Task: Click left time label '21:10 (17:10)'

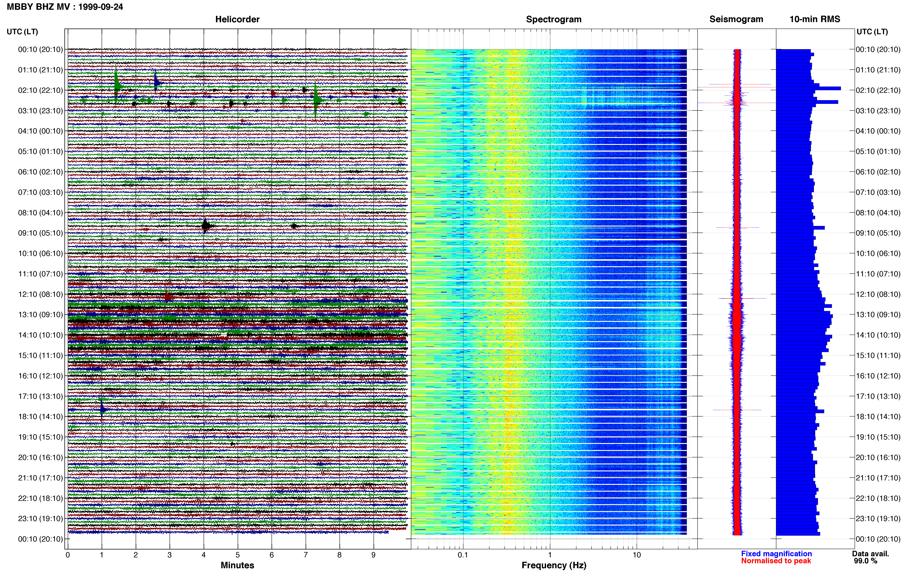Action: (41, 478)
